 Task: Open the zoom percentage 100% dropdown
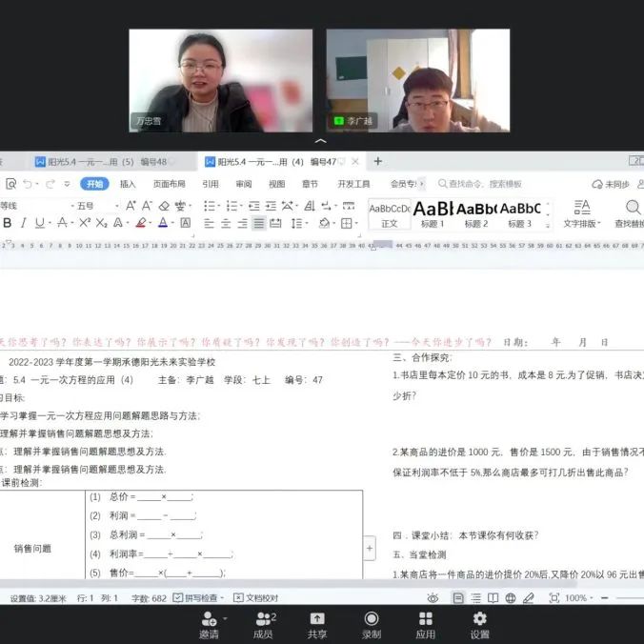click(580, 598)
